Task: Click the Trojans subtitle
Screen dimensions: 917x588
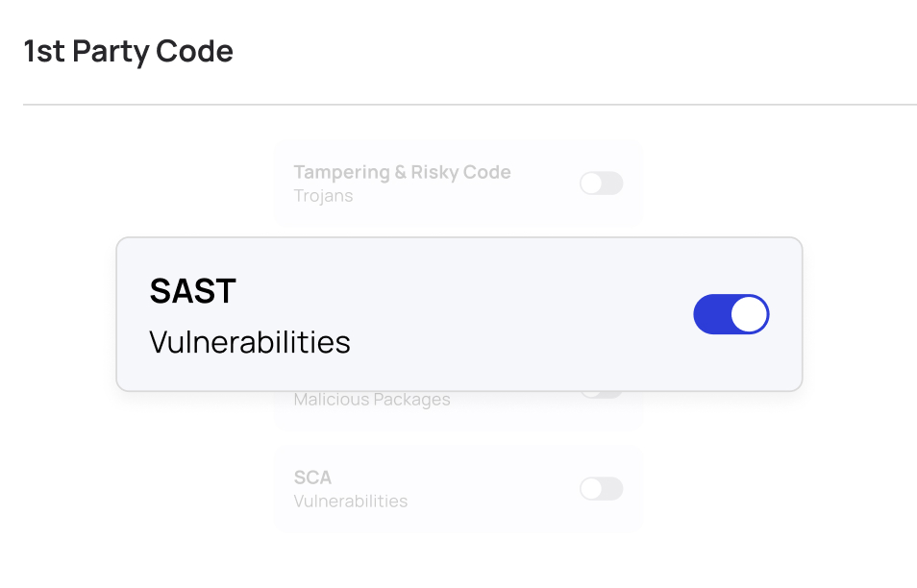Action: coord(323,196)
